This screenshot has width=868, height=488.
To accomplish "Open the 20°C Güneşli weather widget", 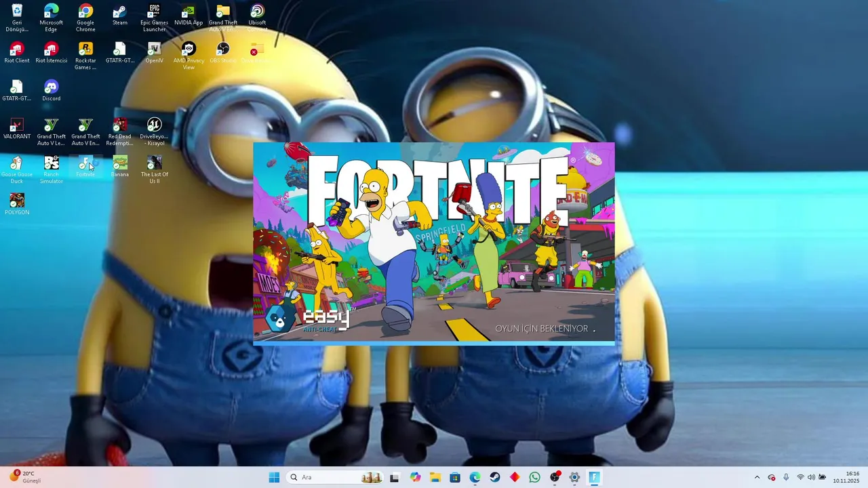I will 25,477.
